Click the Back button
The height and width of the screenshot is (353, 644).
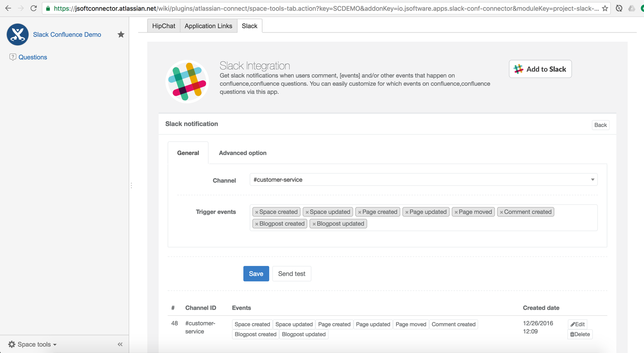[x=600, y=125]
